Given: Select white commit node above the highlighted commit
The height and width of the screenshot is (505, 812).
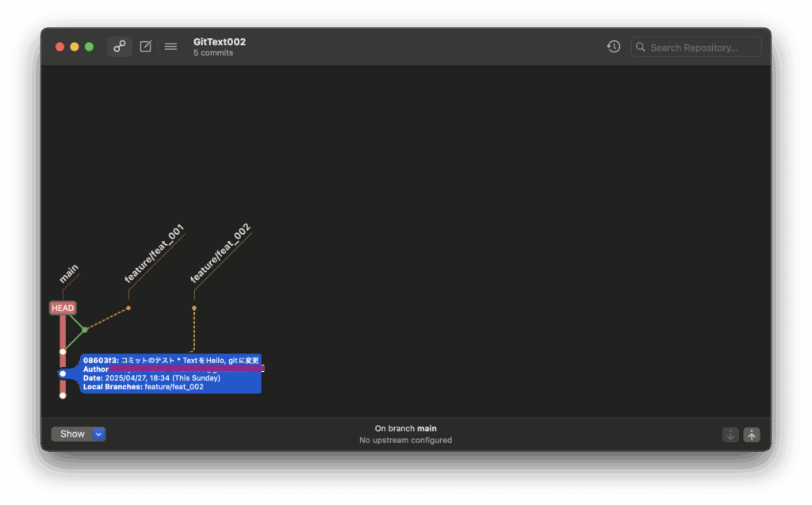Looking at the screenshot, I should 63,352.
